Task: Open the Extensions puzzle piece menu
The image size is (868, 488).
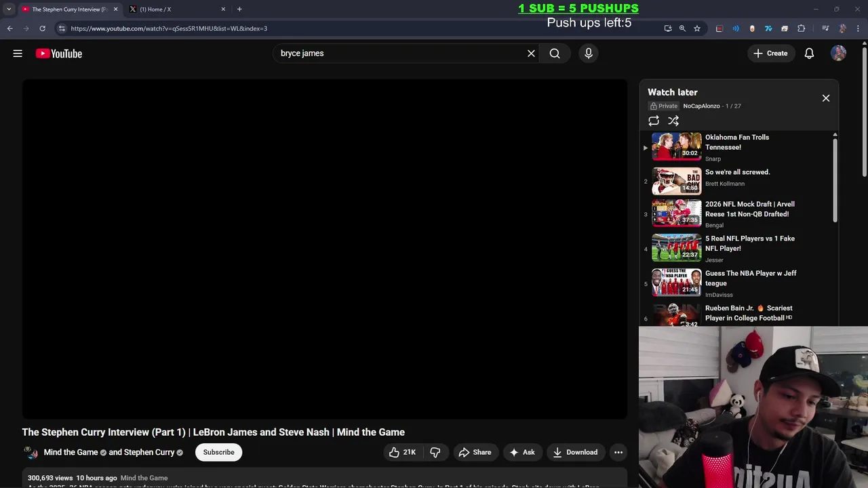Action: point(801,28)
